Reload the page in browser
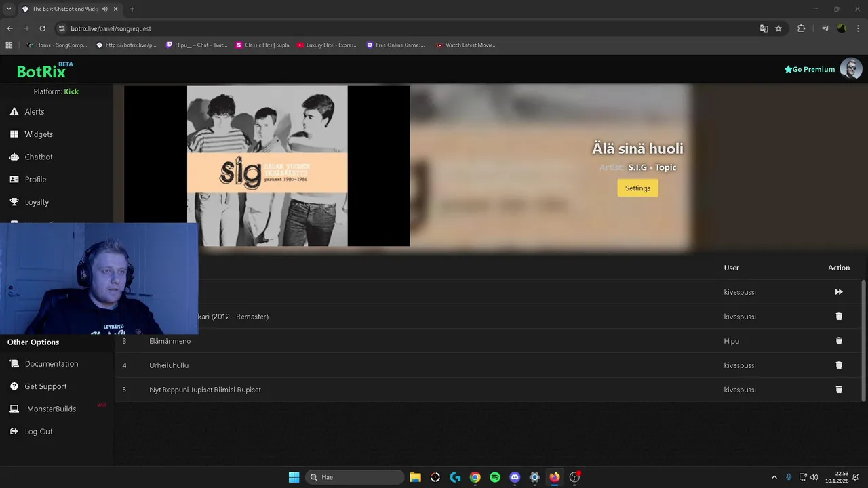Viewport: 868px width, 488px height. [42, 28]
